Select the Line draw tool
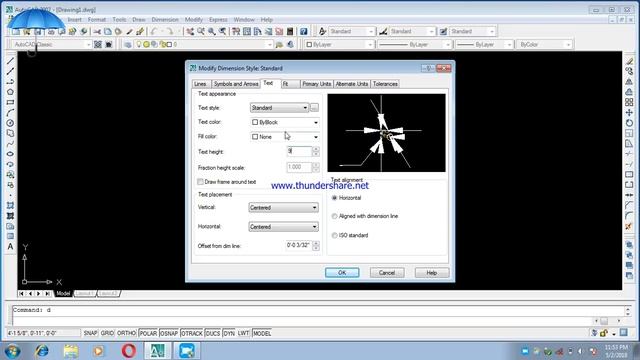 (x=10, y=61)
